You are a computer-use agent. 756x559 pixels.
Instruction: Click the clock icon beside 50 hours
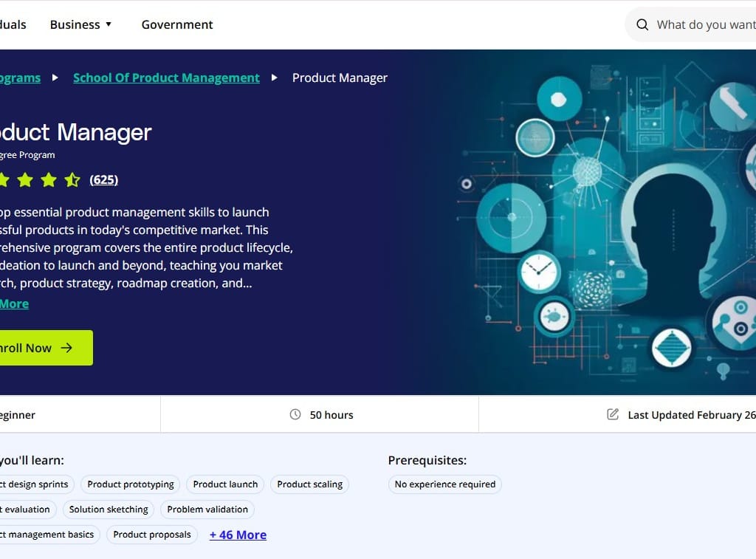click(295, 415)
